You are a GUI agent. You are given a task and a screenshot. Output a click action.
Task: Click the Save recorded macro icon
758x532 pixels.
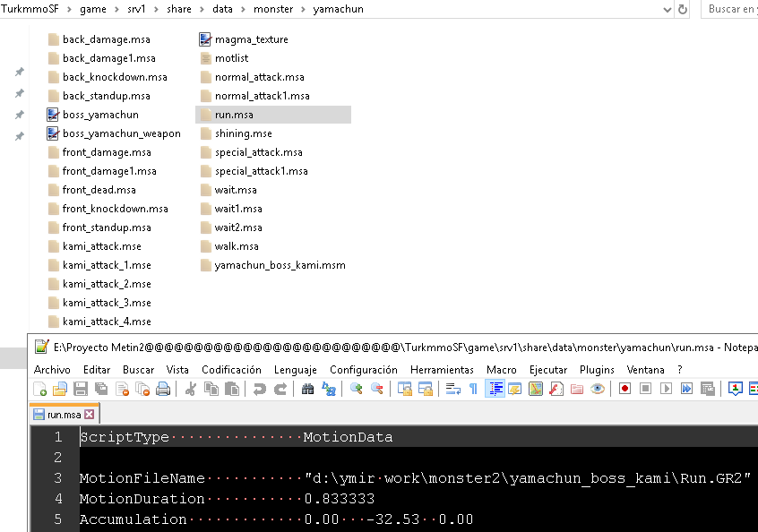pos(707,389)
